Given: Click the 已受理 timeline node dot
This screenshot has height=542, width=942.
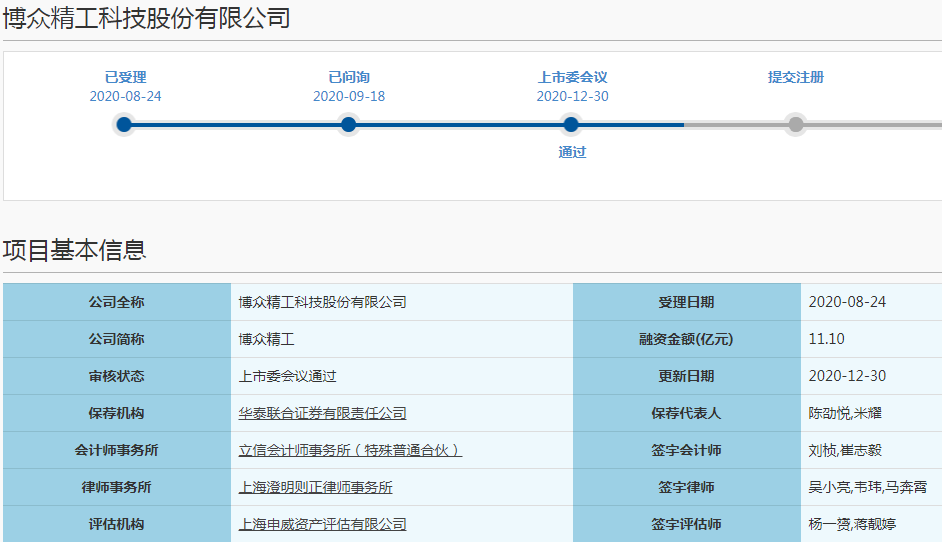Looking at the screenshot, I should click(124, 125).
